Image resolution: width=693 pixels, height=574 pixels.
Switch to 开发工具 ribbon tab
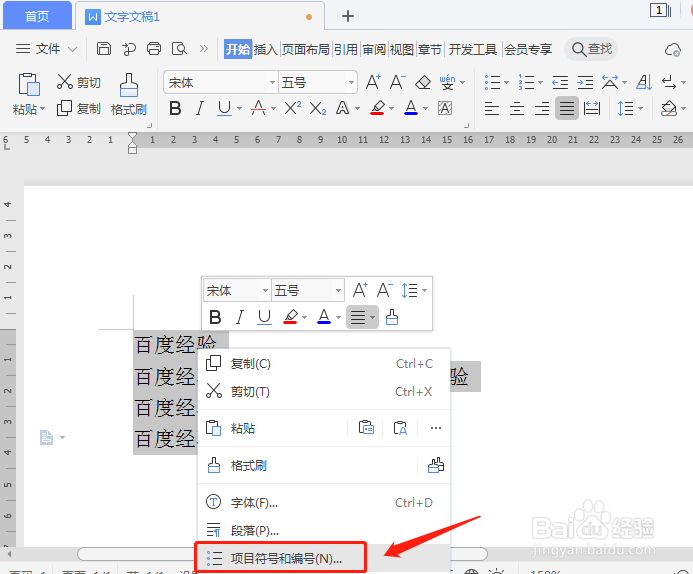(x=473, y=49)
